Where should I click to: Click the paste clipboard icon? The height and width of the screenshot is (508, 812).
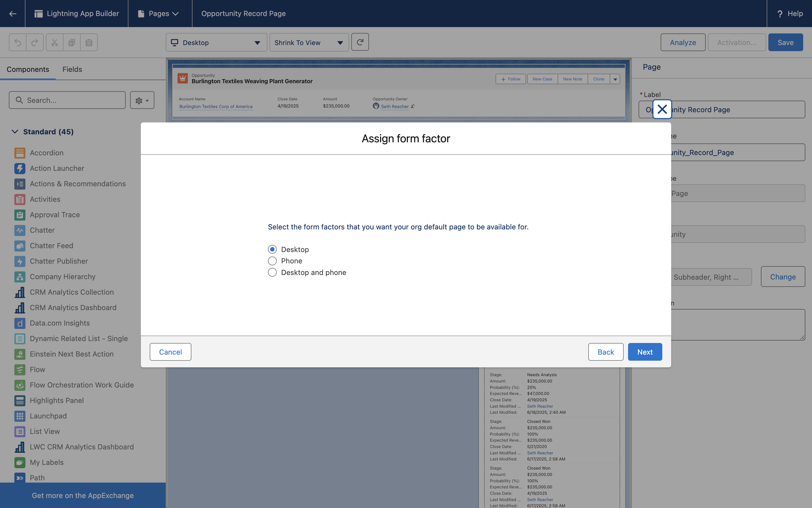[89, 43]
